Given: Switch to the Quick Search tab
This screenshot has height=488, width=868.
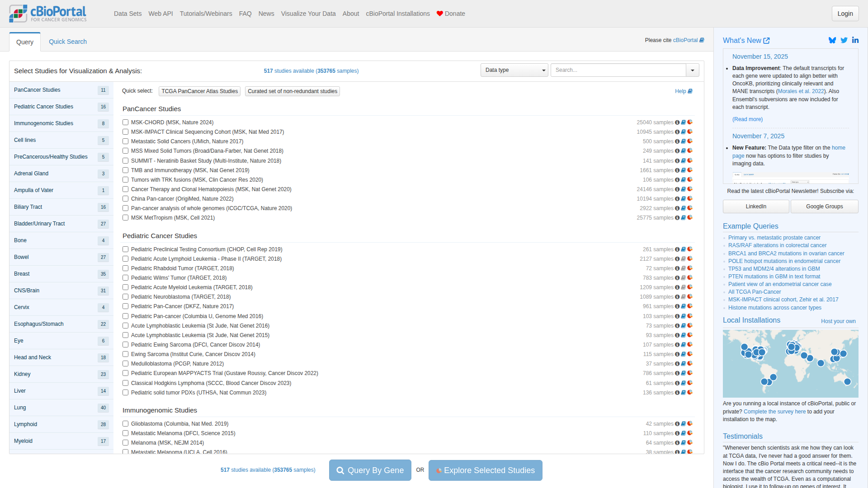Looking at the screenshot, I should pyautogui.click(x=68, y=42).
